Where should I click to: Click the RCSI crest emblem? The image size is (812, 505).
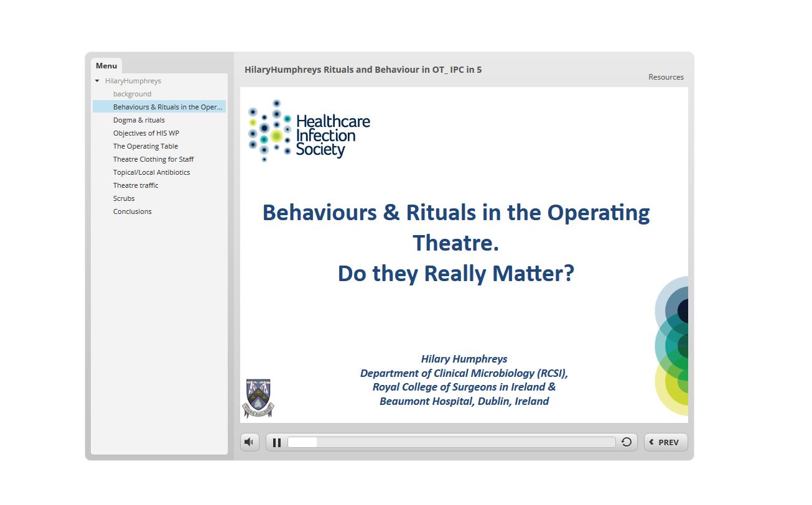pyautogui.click(x=258, y=398)
